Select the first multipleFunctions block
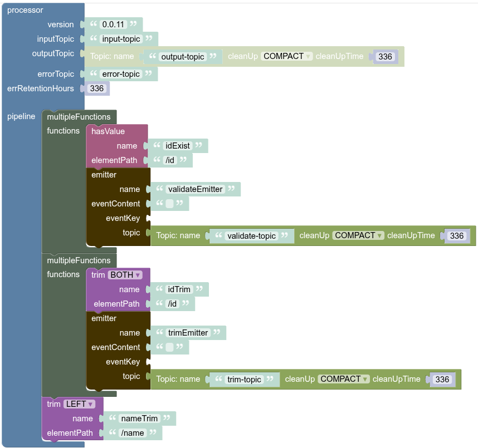This screenshot has width=478, height=448. 79,117
